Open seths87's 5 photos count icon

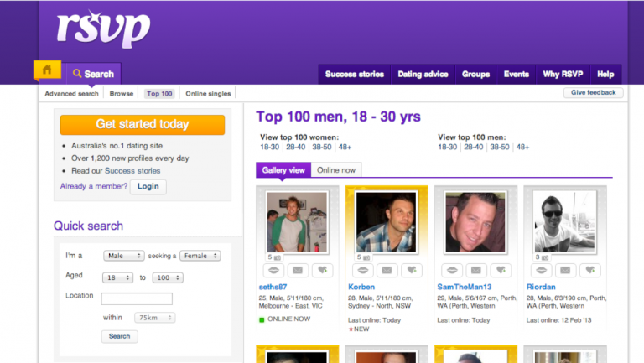[274, 257]
